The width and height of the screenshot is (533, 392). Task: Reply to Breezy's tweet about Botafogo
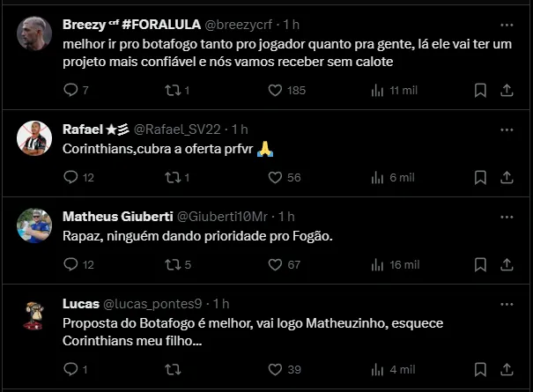tap(72, 90)
